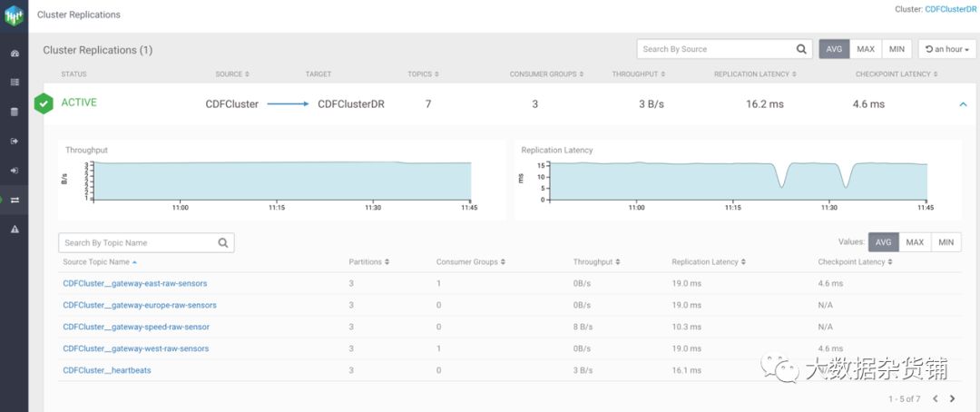Select the Cluster Replications arrows icon

click(15, 200)
